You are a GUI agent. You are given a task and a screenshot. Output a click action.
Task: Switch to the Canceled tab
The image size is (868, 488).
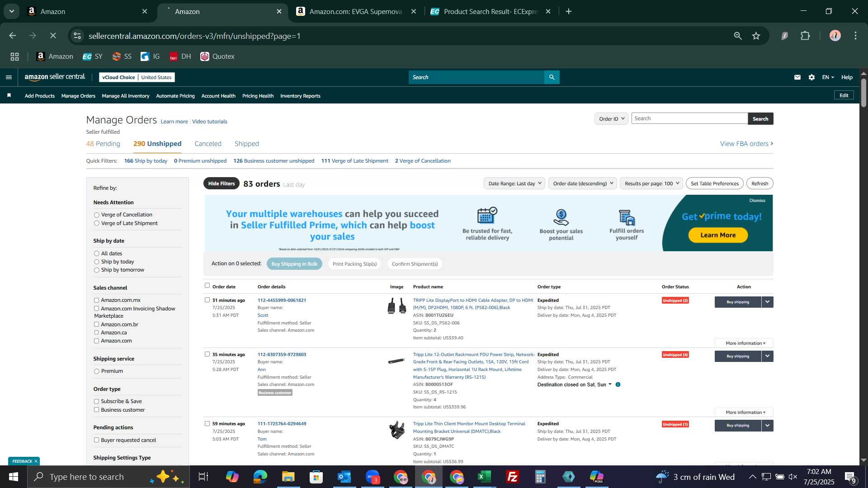pos(208,144)
